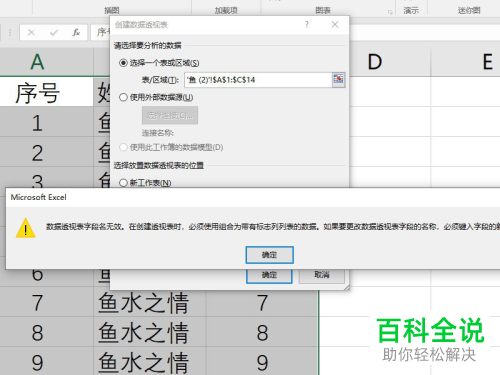Select the third-column cell showing 9
The image size is (500, 375).
tap(262, 361)
